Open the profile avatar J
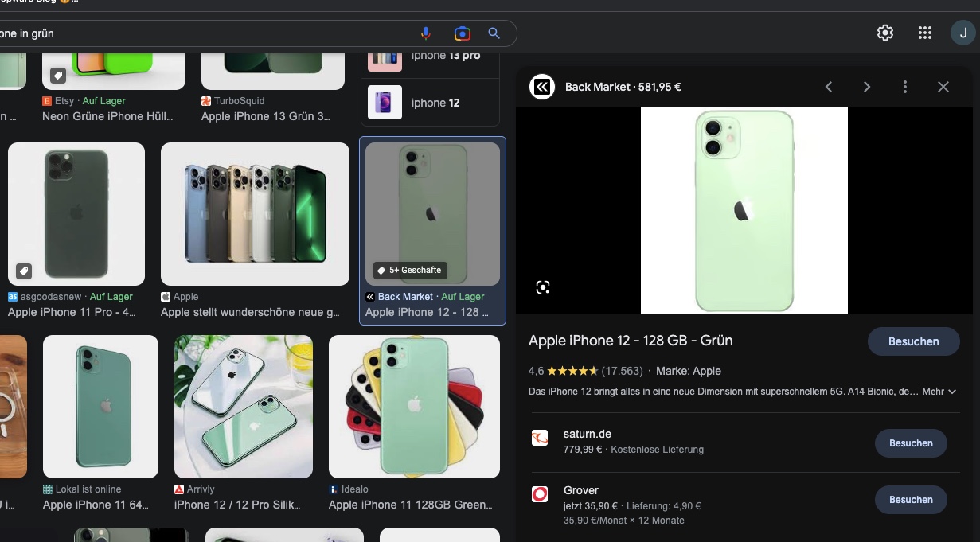 962,33
